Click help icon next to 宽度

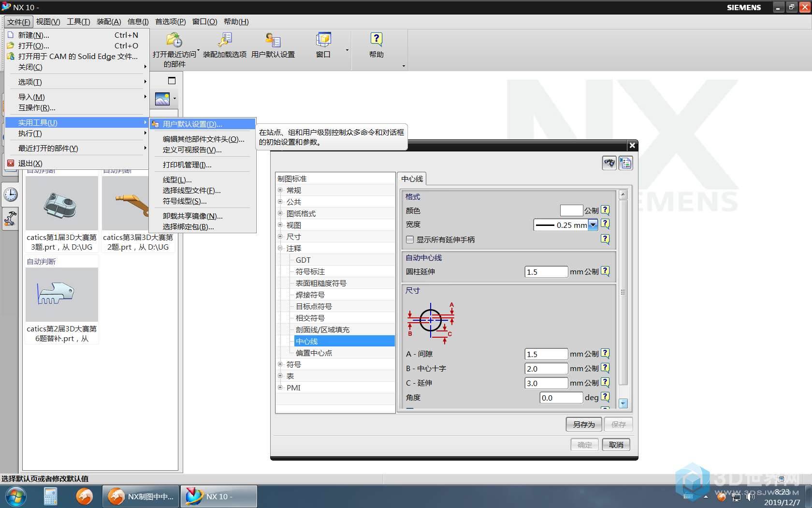[x=605, y=224]
